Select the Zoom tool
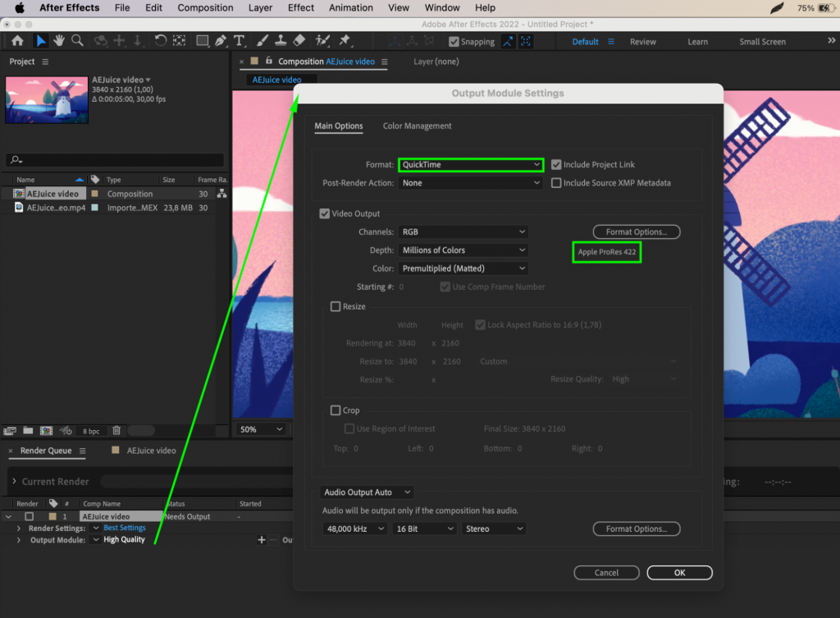Image resolution: width=840 pixels, height=618 pixels. click(x=76, y=40)
